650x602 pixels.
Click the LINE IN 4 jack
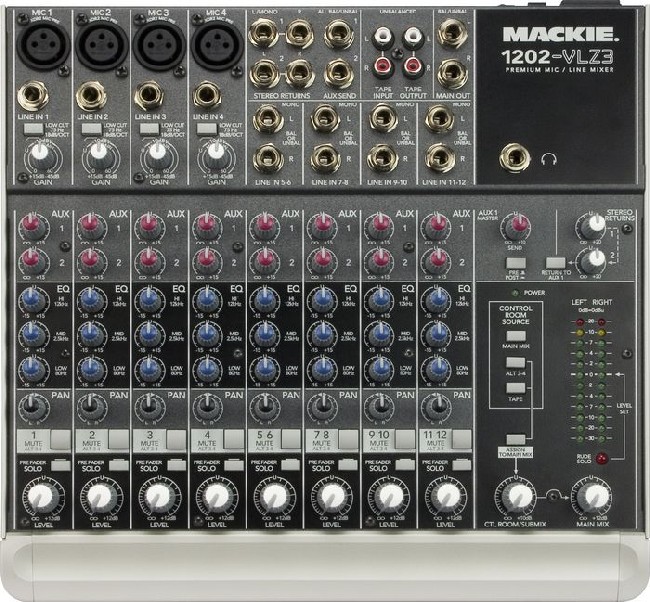point(207,96)
